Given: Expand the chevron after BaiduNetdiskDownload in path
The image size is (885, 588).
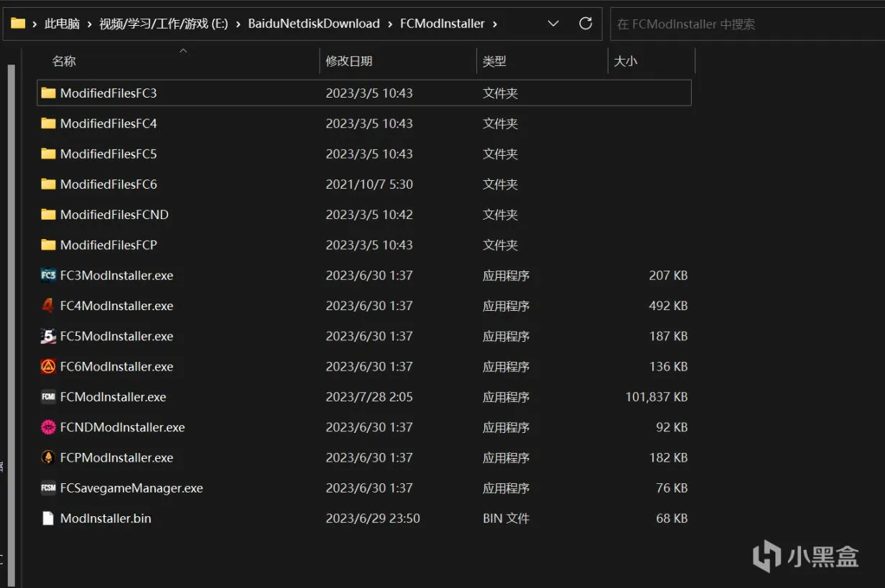Looking at the screenshot, I should [390, 24].
